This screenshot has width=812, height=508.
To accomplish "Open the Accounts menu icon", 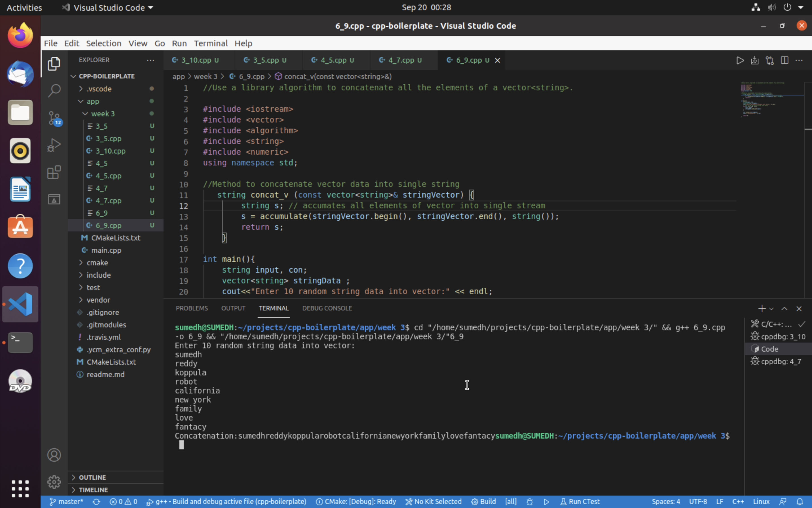I will [x=54, y=455].
